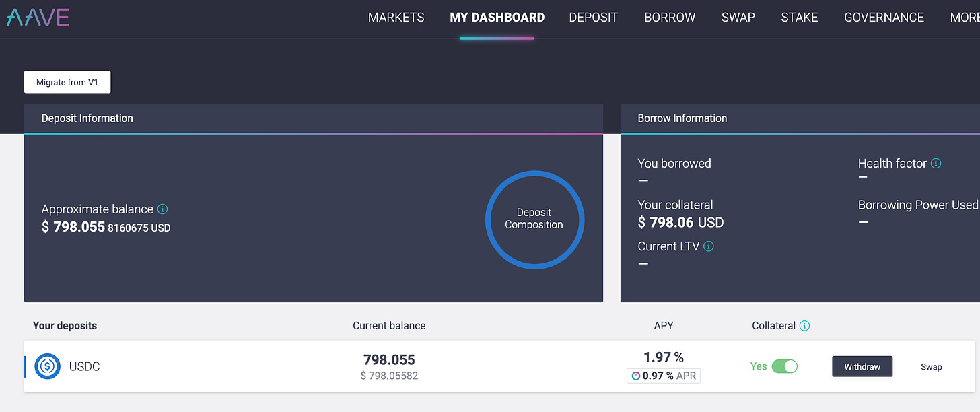Click the 0.97 % APR badge
Screen dimensions: 980x412
[664, 376]
